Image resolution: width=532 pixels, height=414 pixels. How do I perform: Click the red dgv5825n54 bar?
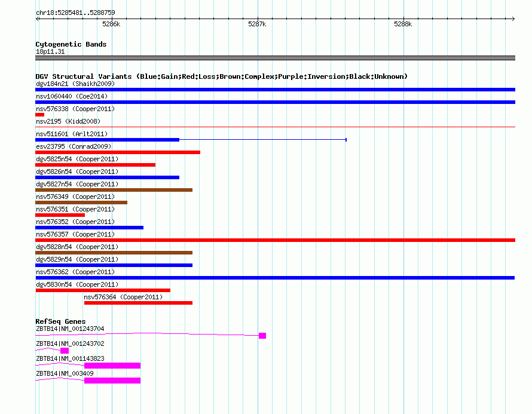click(x=95, y=165)
